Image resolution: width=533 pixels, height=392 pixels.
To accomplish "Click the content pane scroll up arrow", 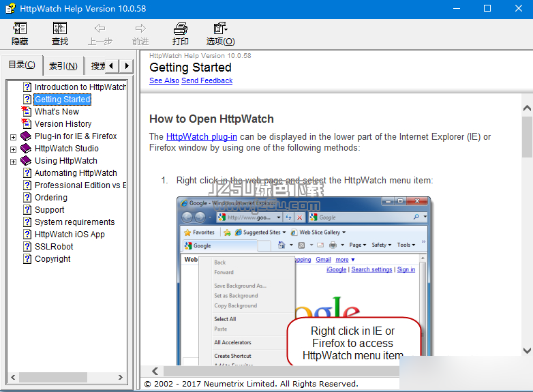I will tap(527, 108).
